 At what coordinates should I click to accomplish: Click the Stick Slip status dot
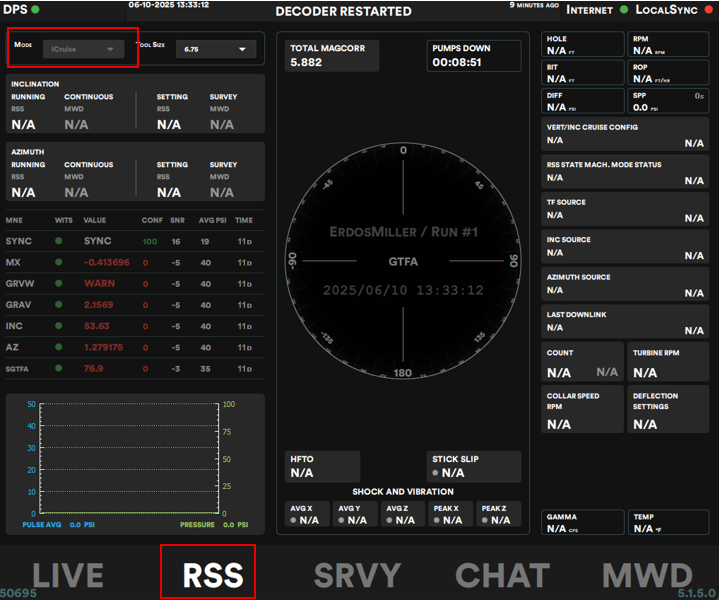[435, 472]
